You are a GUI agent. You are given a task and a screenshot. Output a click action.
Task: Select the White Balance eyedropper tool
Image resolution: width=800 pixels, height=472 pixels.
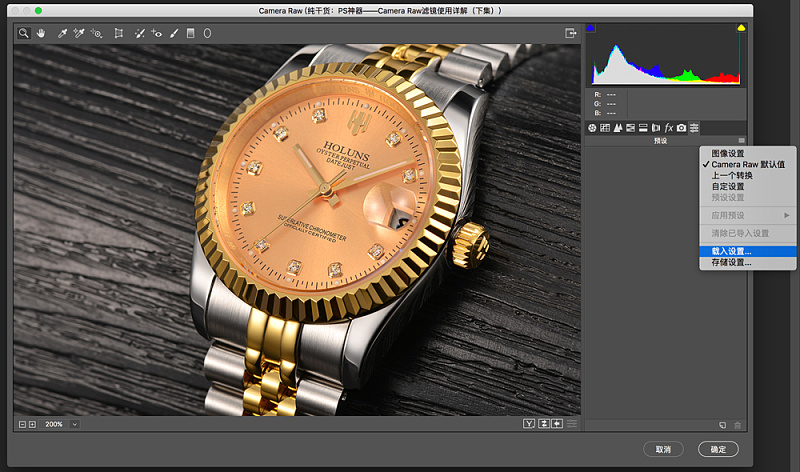62,33
